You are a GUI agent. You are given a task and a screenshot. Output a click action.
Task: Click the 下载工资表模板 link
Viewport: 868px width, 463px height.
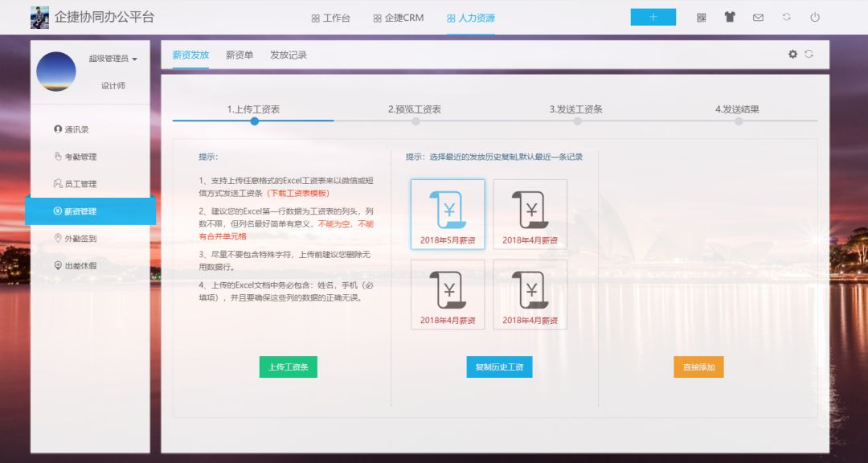pos(298,193)
